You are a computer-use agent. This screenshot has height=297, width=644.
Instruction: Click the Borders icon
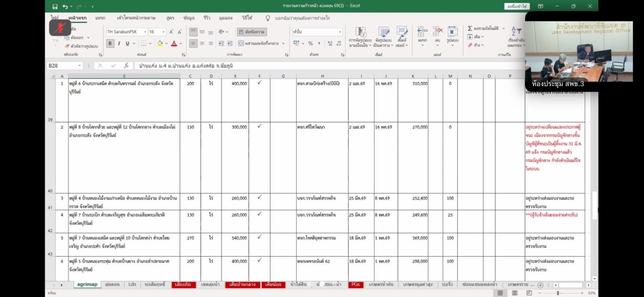[x=144, y=43]
